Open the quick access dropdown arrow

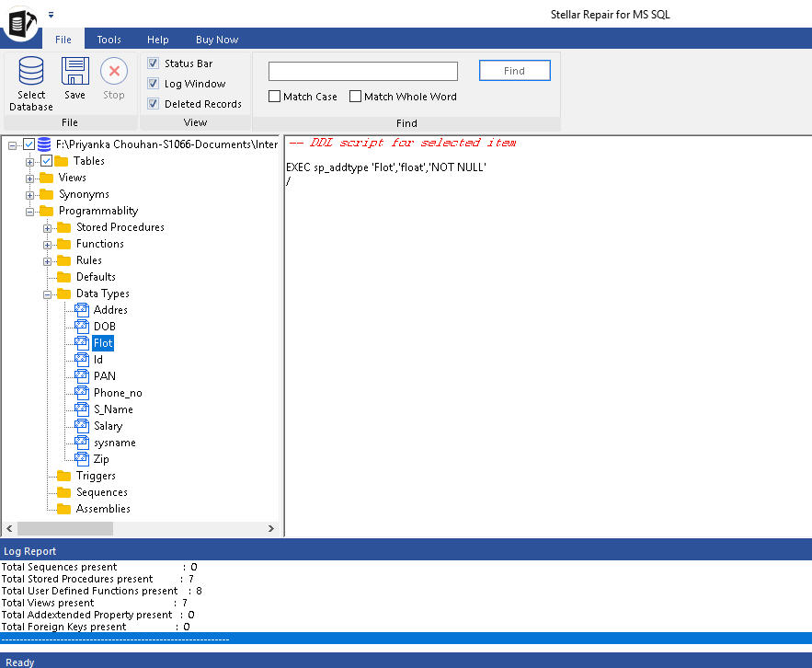51,15
